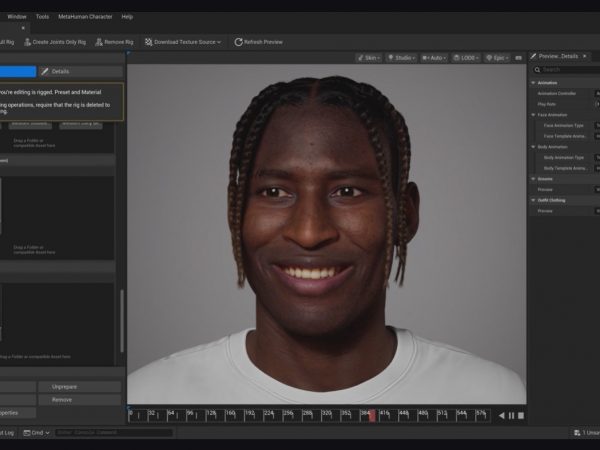Open the Cmd console type dropdown
The image size is (600, 450).
(x=36, y=433)
